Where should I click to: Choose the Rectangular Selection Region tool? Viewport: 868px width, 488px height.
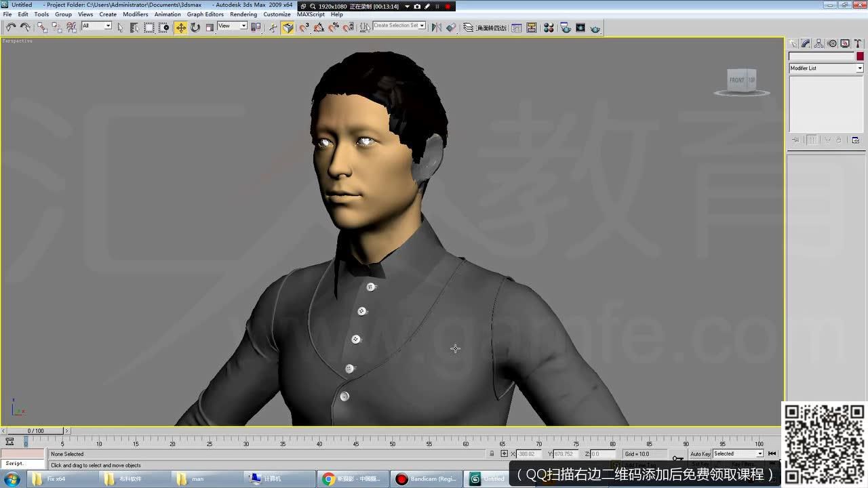(149, 28)
